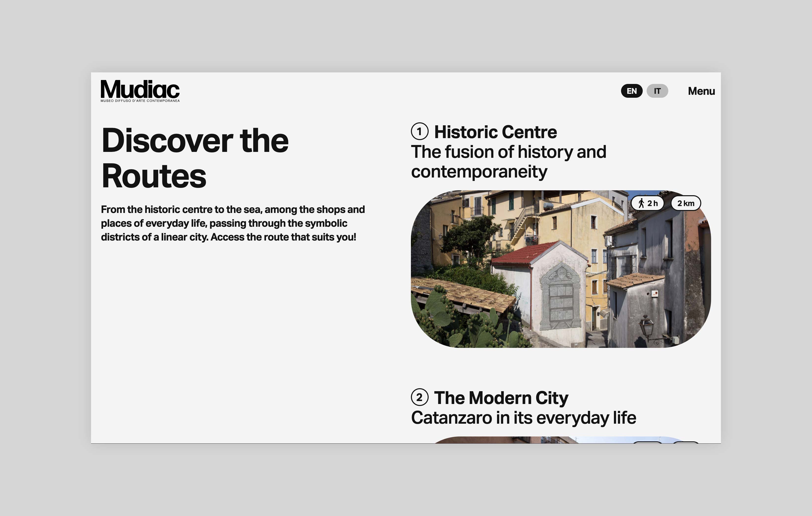Click the Mudiac logo

[140, 89]
